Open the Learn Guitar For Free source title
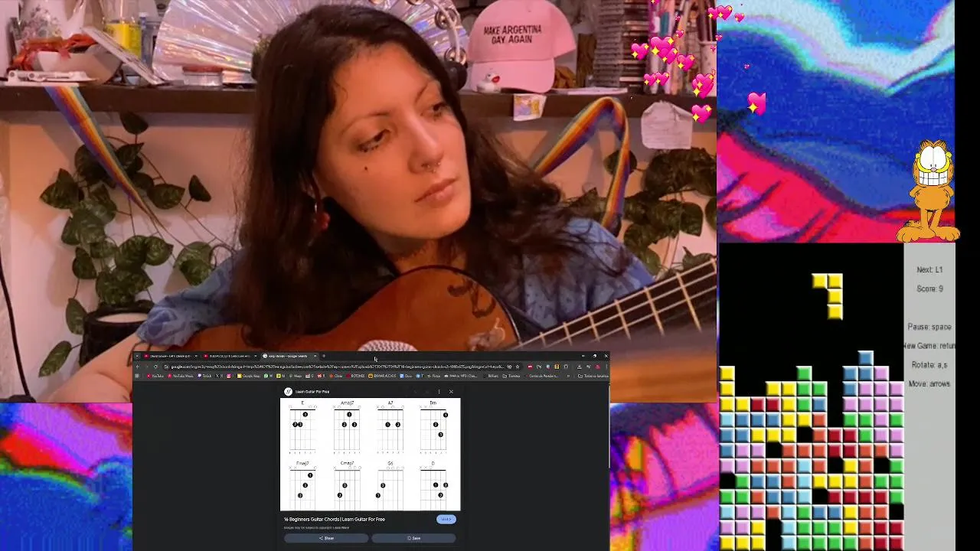Viewport: 980px width, 551px height. (x=312, y=392)
